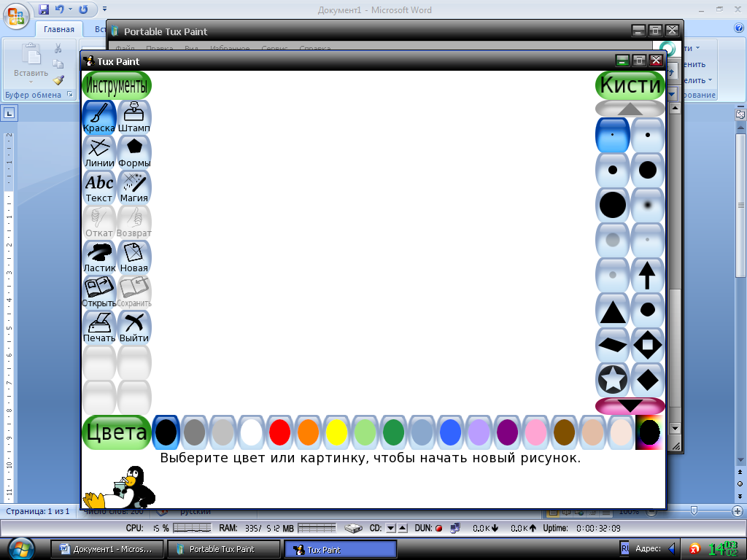Open a saved picture with Открыть
This screenshot has width=747, height=560.
click(x=99, y=292)
